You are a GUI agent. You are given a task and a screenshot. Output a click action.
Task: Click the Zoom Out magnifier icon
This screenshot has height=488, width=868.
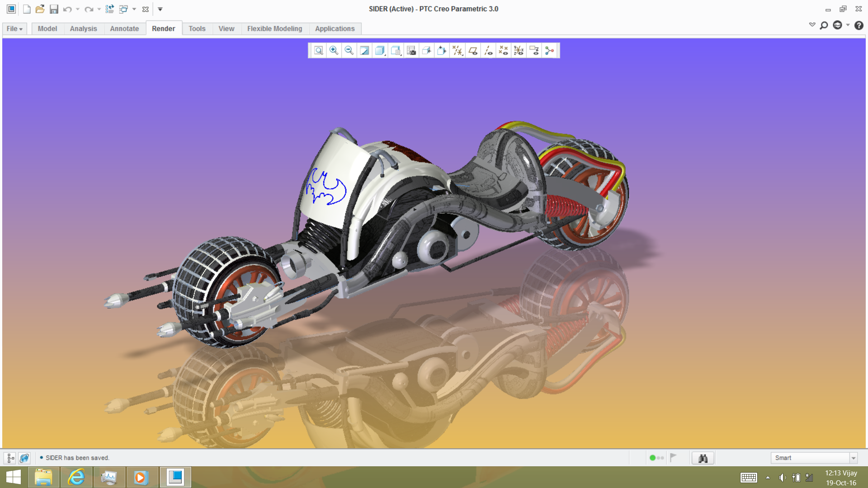tap(349, 51)
